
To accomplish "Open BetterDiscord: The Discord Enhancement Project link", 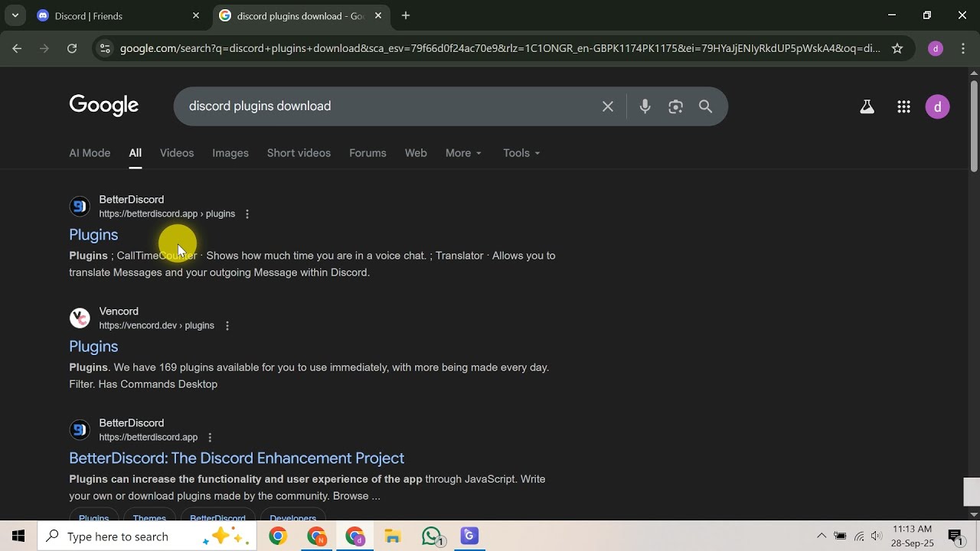I will (x=237, y=458).
